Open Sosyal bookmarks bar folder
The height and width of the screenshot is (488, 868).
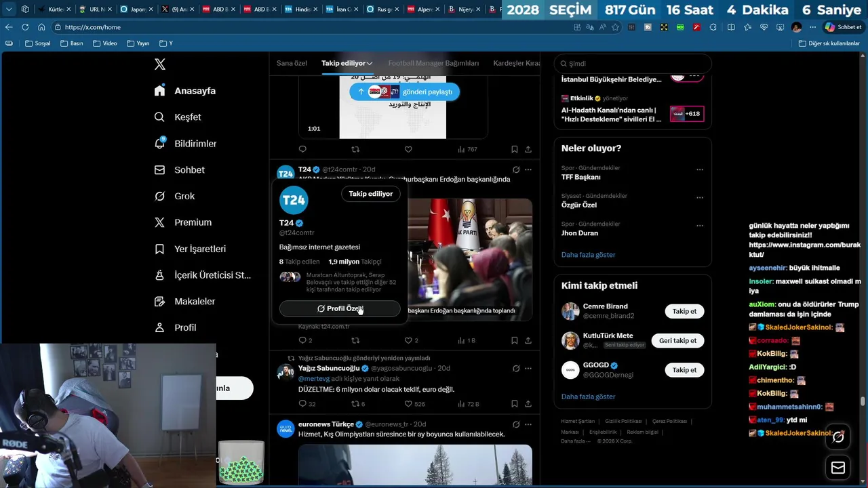coord(37,43)
